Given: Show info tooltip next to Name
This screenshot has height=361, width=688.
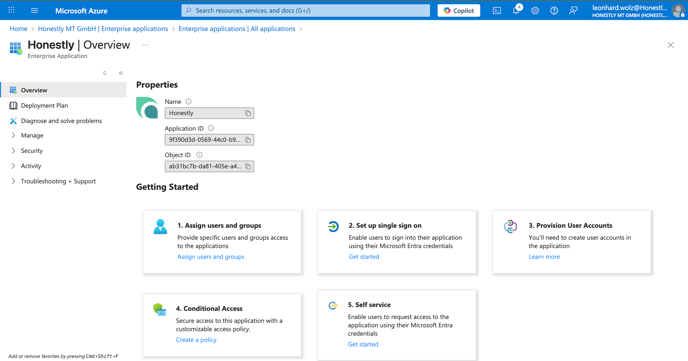Looking at the screenshot, I should point(188,101).
